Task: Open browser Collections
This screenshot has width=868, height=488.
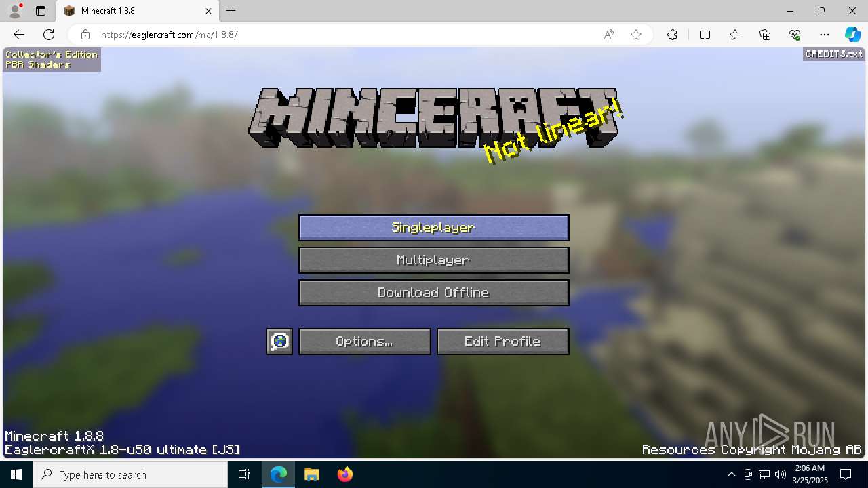Action: pyautogui.click(x=765, y=35)
